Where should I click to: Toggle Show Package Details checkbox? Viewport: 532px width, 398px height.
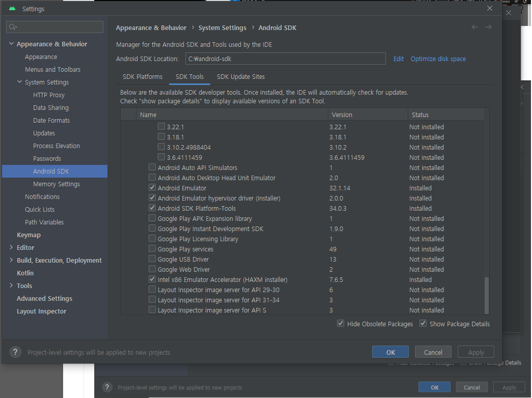423,323
